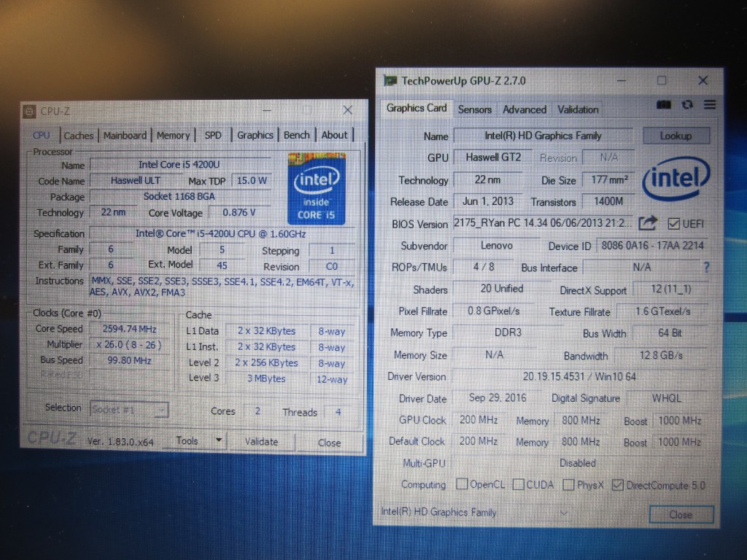Click the Core Voltage value 0.876 V
The width and height of the screenshot is (747, 560).
click(x=239, y=212)
